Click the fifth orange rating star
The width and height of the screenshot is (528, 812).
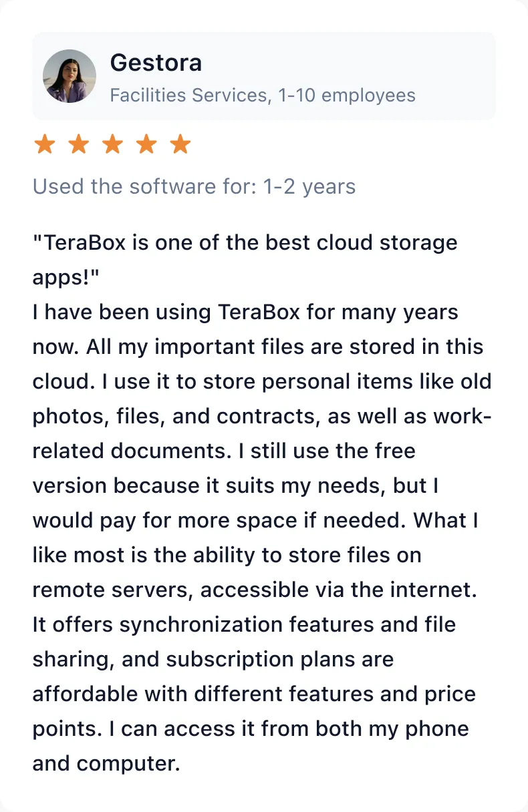(x=180, y=144)
